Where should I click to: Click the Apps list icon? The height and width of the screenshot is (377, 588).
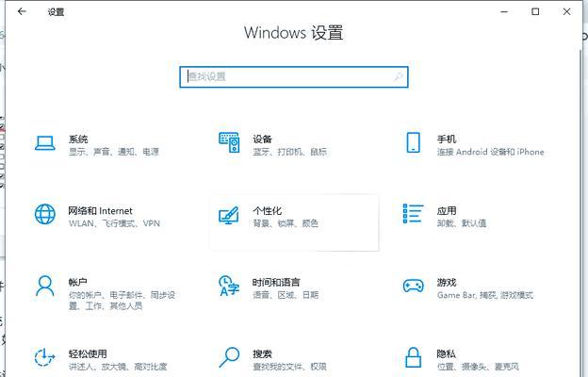point(414,213)
